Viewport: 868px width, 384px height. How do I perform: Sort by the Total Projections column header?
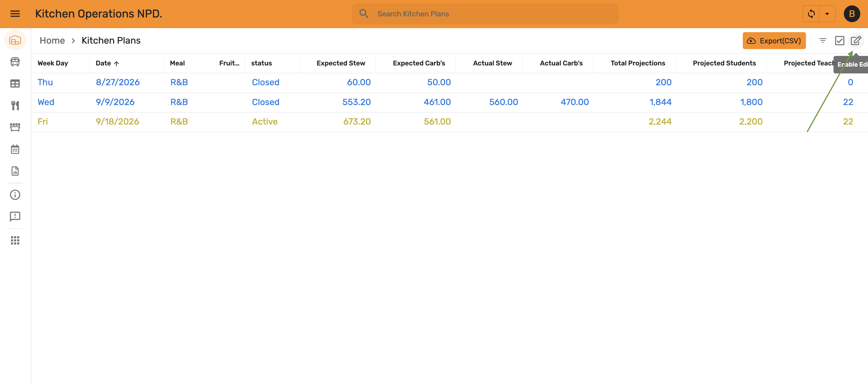[x=638, y=63]
